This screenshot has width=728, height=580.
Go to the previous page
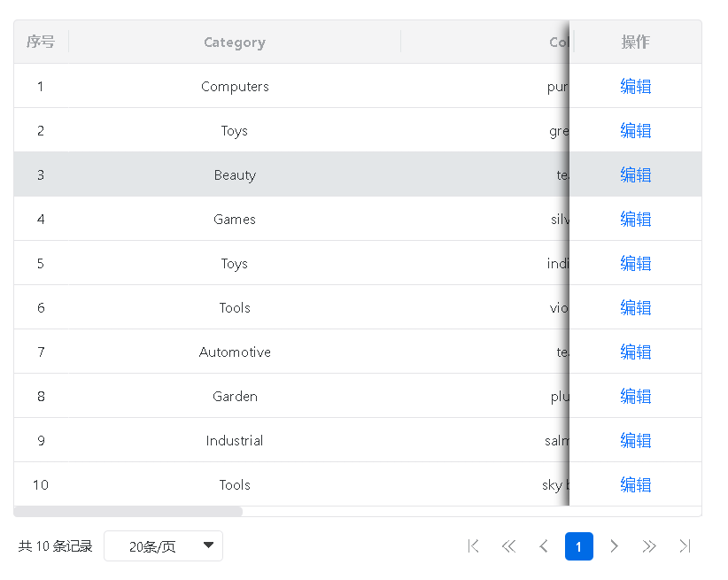pos(544,546)
